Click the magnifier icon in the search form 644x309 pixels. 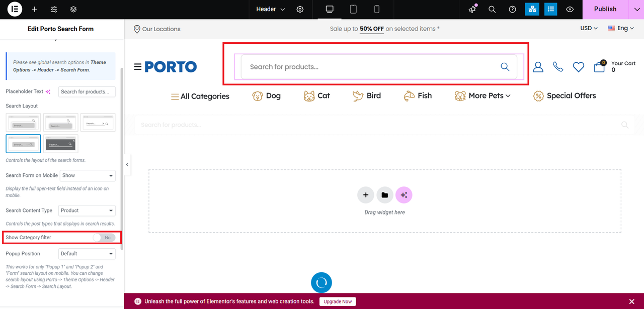pos(505,67)
